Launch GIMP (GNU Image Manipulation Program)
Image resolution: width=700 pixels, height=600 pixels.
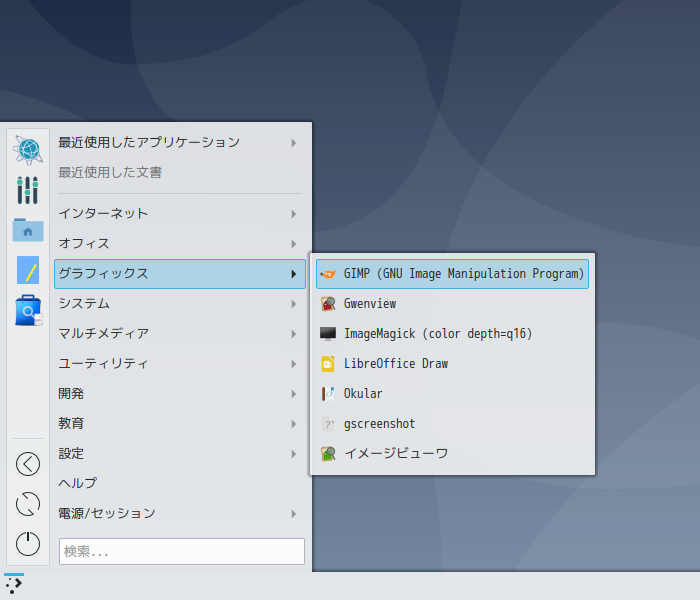pos(452,274)
